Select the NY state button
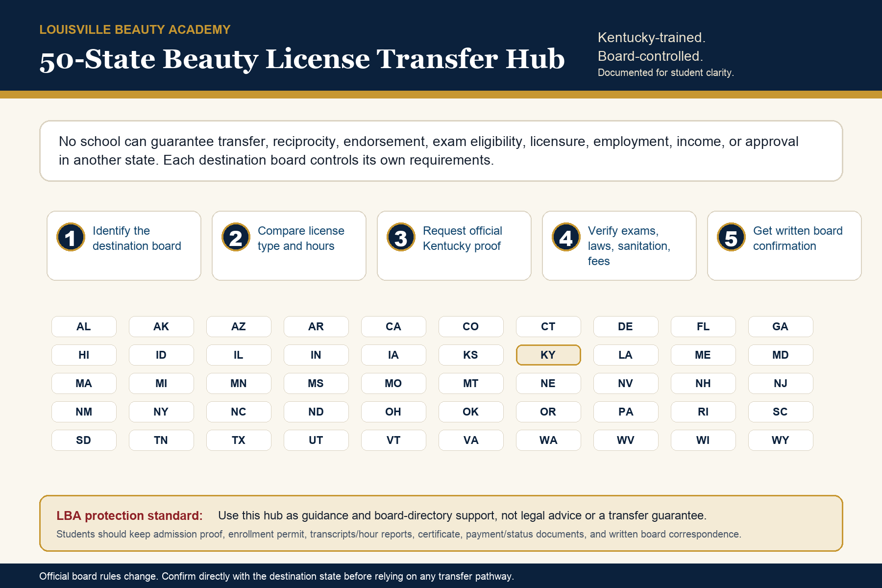This screenshot has width=882, height=588. pos(161,412)
